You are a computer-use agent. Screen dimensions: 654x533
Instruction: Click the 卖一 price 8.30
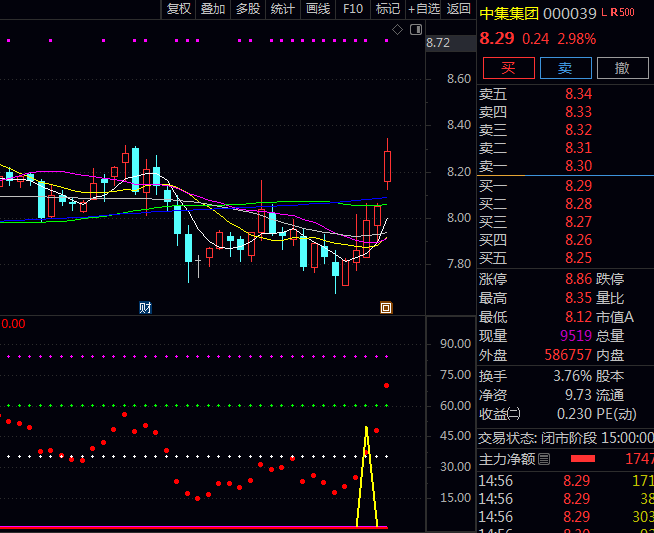[x=578, y=166]
